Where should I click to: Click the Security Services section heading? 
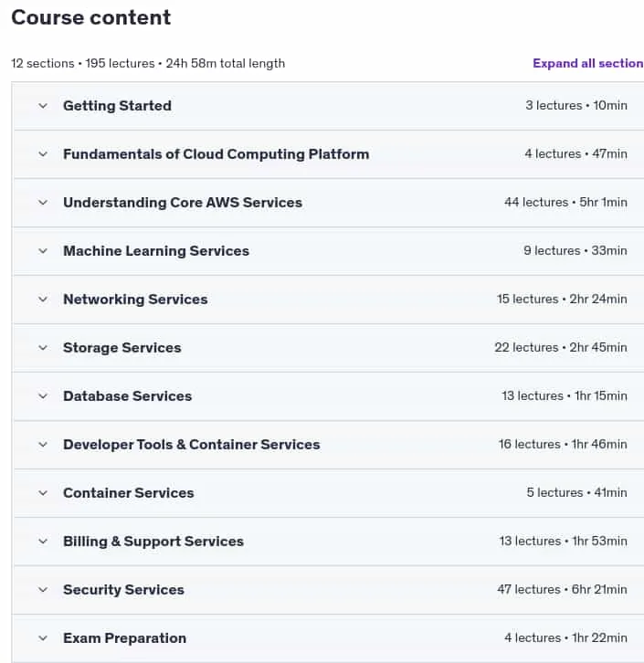pyautogui.click(x=123, y=590)
